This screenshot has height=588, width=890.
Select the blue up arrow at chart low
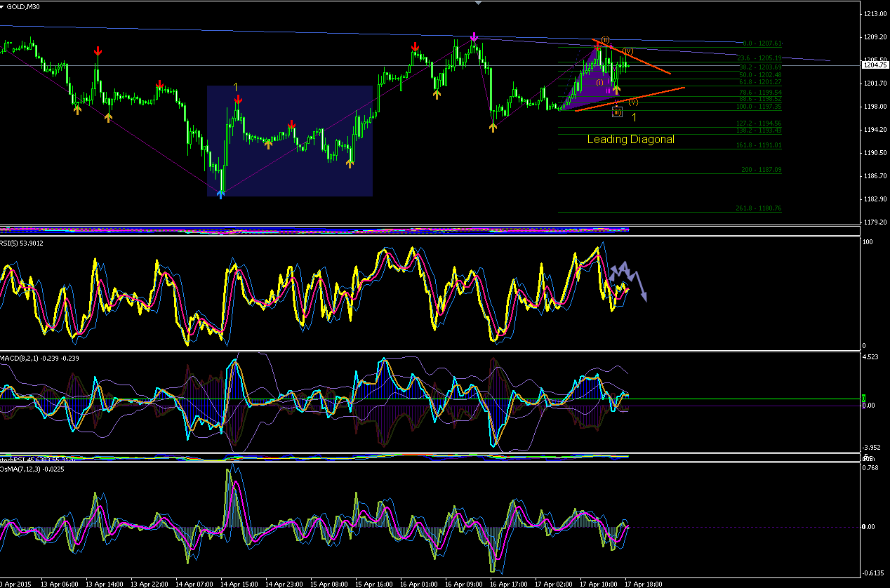[x=221, y=194]
